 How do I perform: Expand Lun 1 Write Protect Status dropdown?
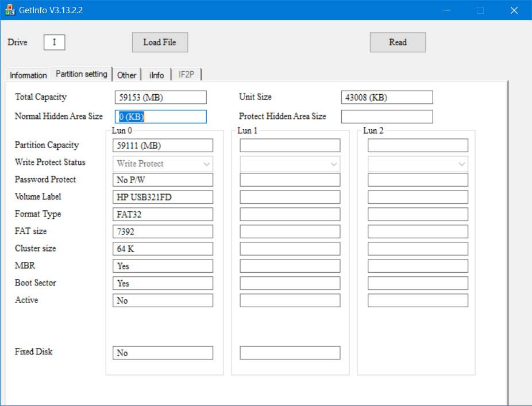[x=290, y=164]
